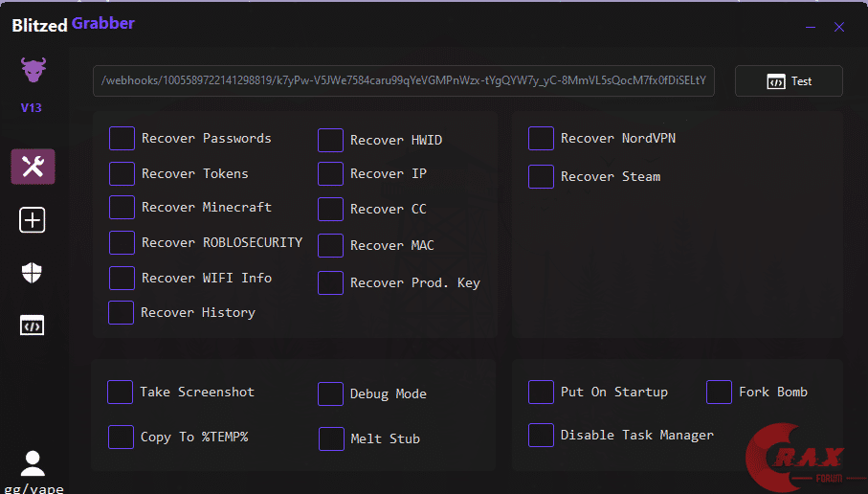Select the Recover MAC checkbox
Image resolution: width=868 pixels, height=494 pixels.
330,246
